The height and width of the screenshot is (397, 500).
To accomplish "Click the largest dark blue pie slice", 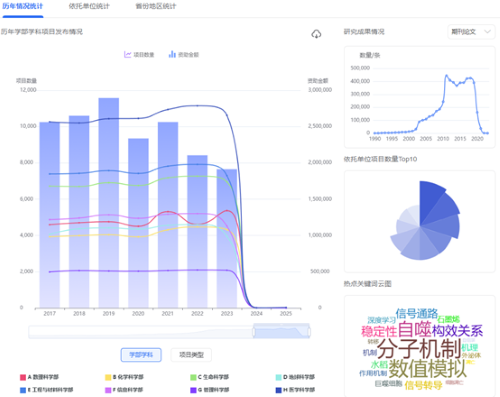I will (429, 203).
